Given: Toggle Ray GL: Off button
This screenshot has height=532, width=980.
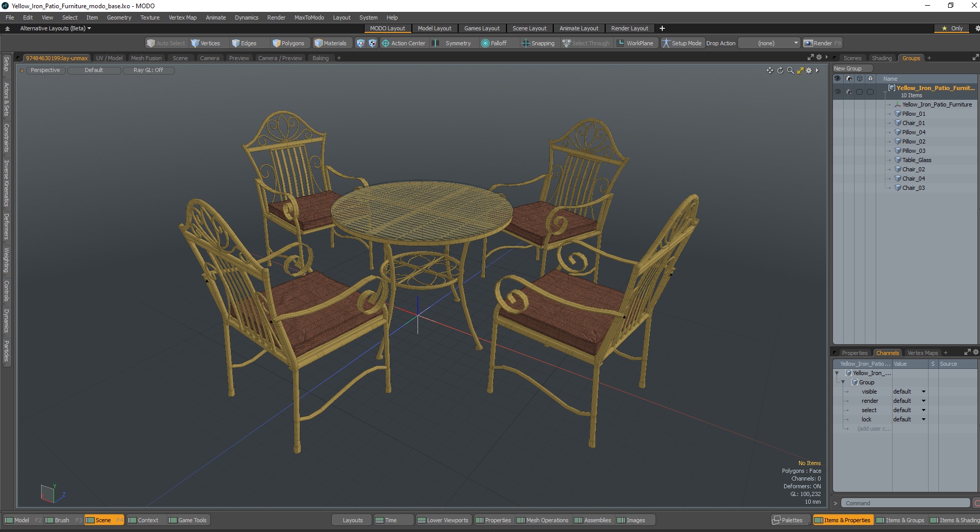Looking at the screenshot, I should 148,70.
